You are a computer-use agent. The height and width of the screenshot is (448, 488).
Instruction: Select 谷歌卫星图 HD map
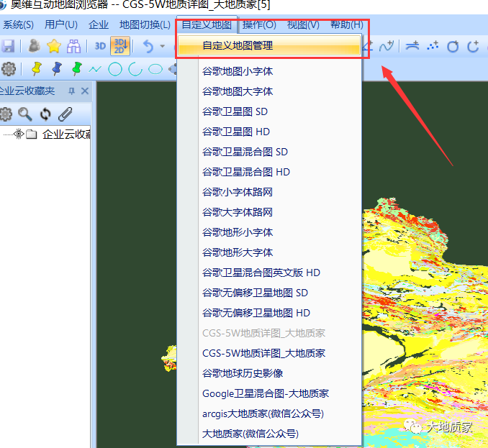click(x=269, y=132)
